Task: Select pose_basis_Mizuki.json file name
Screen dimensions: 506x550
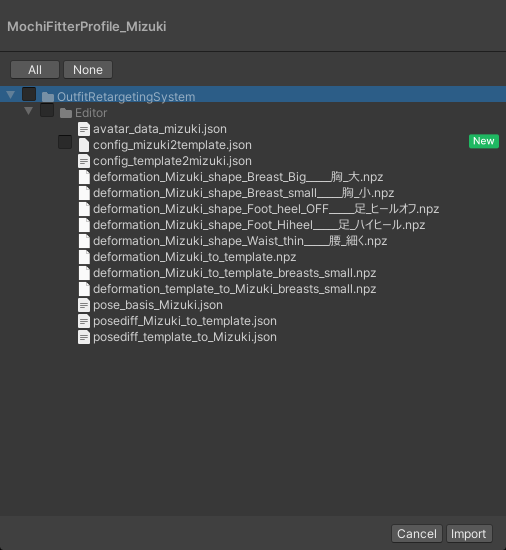Action: click(x=157, y=305)
